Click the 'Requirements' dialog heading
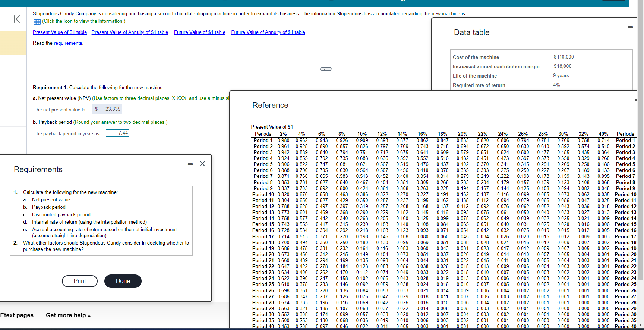Image resolution: width=644 pixels, height=330 pixels. coord(38,169)
